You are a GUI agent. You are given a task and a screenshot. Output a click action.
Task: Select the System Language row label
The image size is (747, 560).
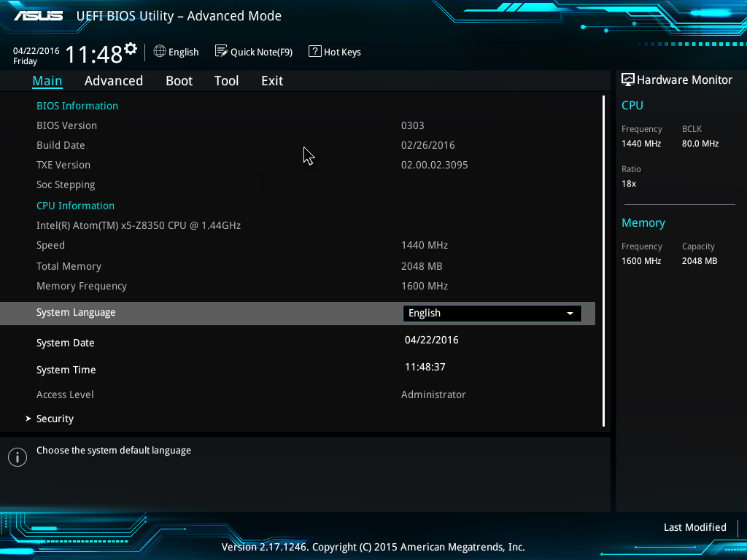[x=76, y=312]
